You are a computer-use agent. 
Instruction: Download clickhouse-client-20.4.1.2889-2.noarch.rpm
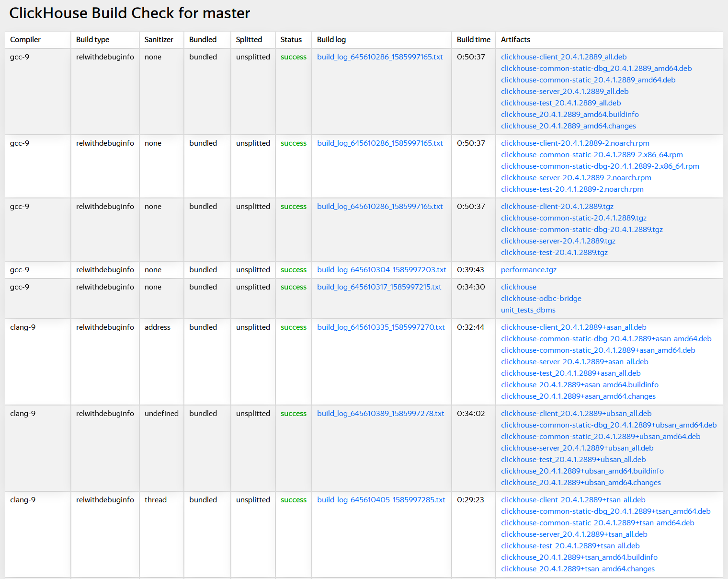575,143
